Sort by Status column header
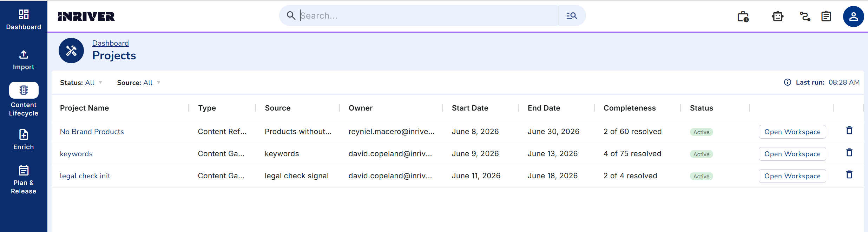 701,108
